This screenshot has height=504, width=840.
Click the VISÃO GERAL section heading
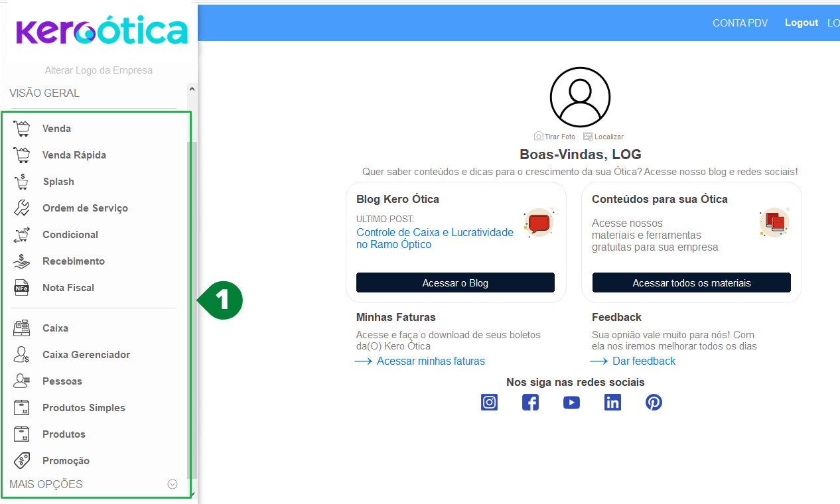point(44,93)
